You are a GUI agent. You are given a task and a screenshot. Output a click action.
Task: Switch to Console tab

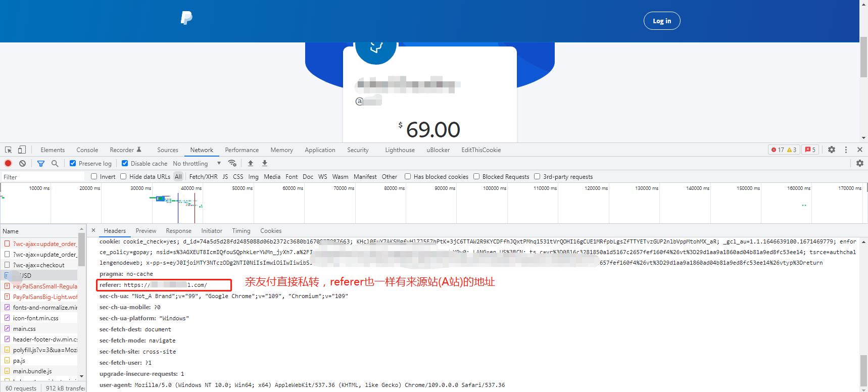(x=87, y=150)
